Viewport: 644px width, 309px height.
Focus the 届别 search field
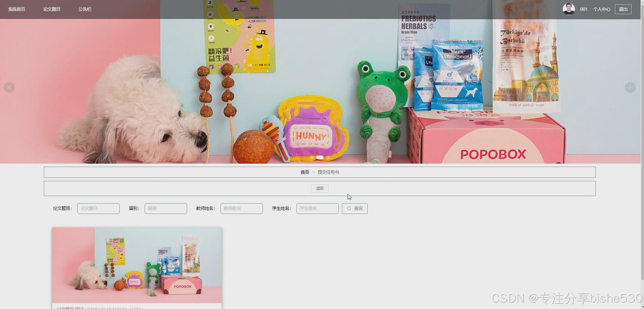click(166, 208)
